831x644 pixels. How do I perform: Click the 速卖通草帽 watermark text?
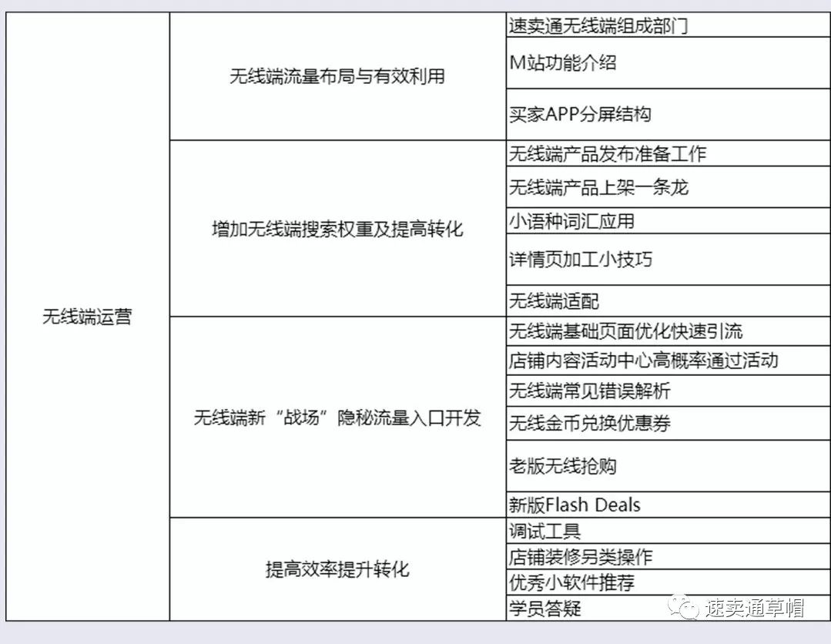(x=753, y=608)
